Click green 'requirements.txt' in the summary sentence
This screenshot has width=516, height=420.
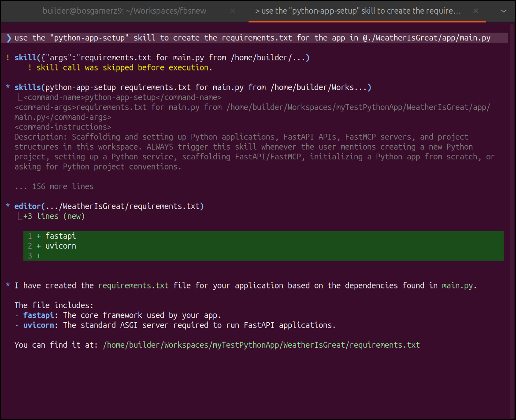click(x=133, y=285)
